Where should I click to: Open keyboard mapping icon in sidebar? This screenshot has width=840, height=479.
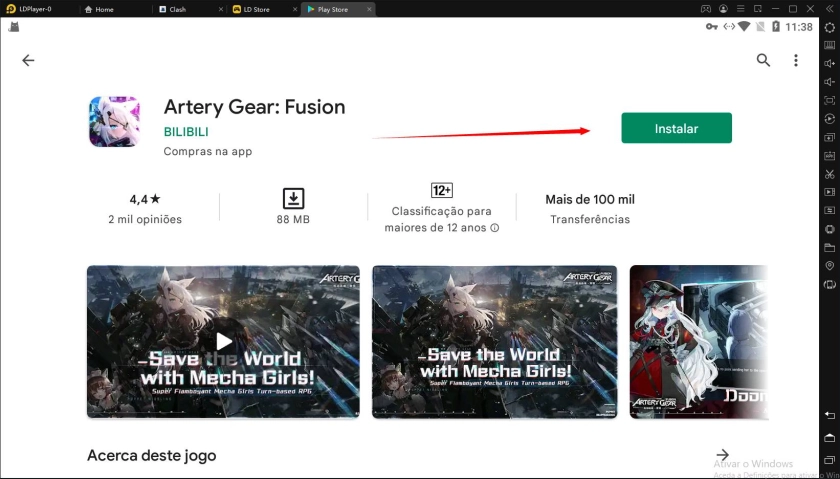829,46
